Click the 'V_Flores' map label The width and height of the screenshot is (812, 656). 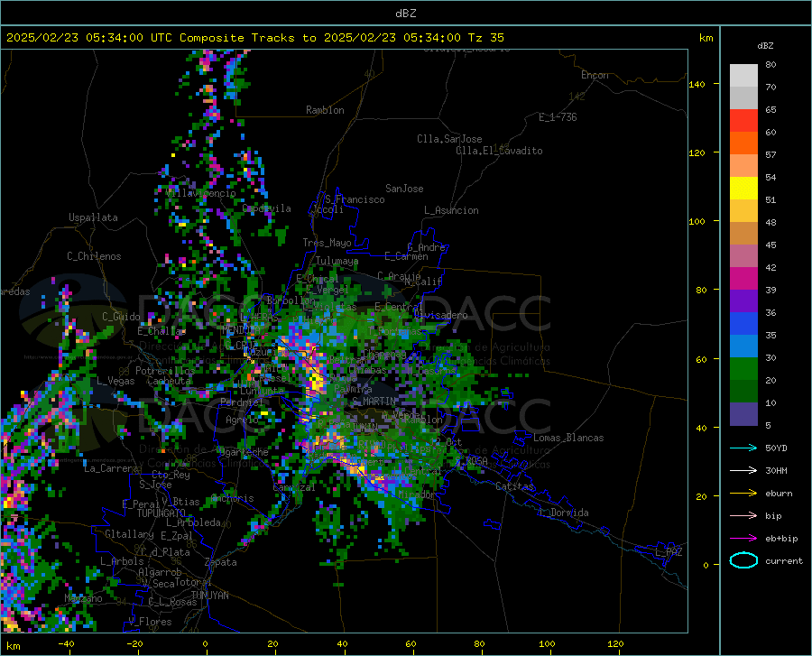[150, 622]
